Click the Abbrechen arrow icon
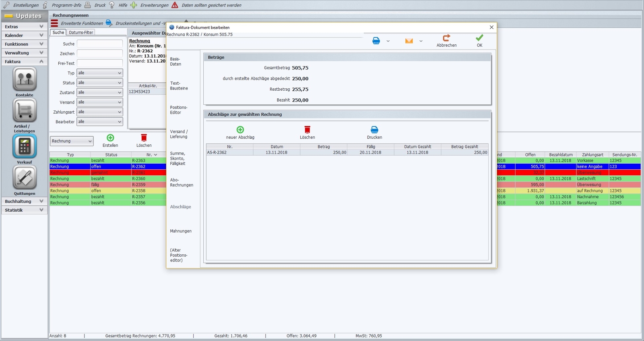This screenshot has height=341, width=644. pyautogui.click(x=446, y=37)
